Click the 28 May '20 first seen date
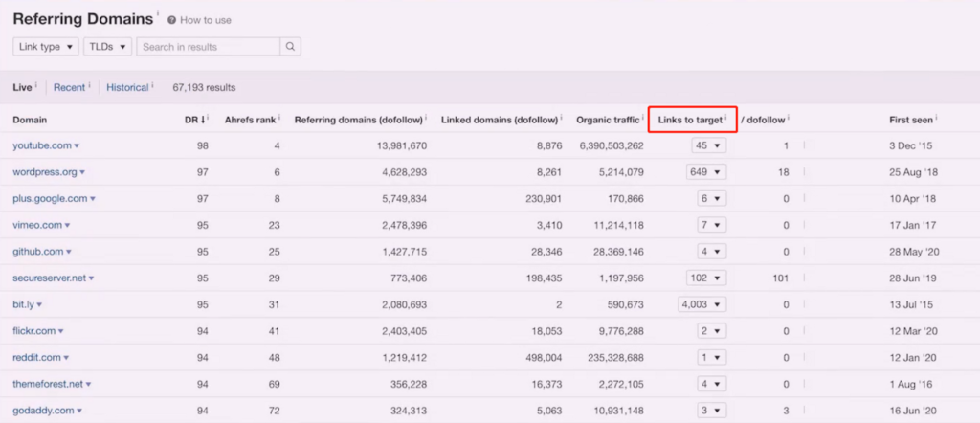 tap(914, 252)
